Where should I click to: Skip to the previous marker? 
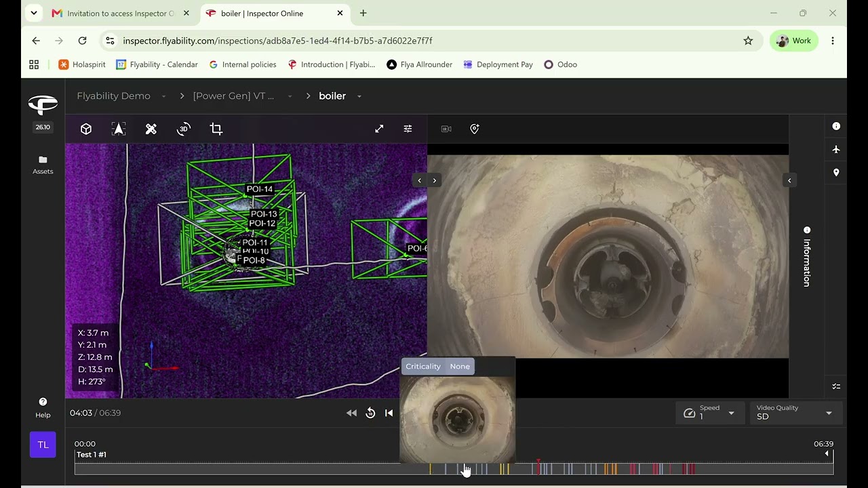pyautogui.click(x=389, y=413)
